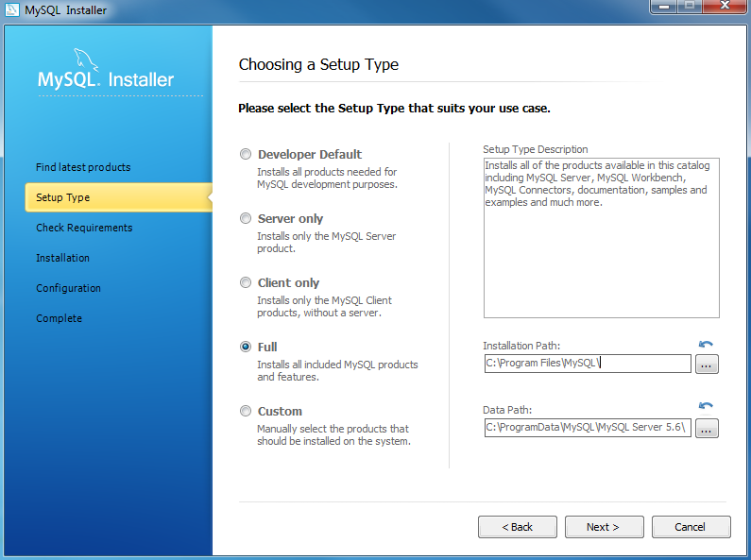Choose the Client only radio button
The height and width of the screenshot is (560, 751).
(x=246, y=282)
